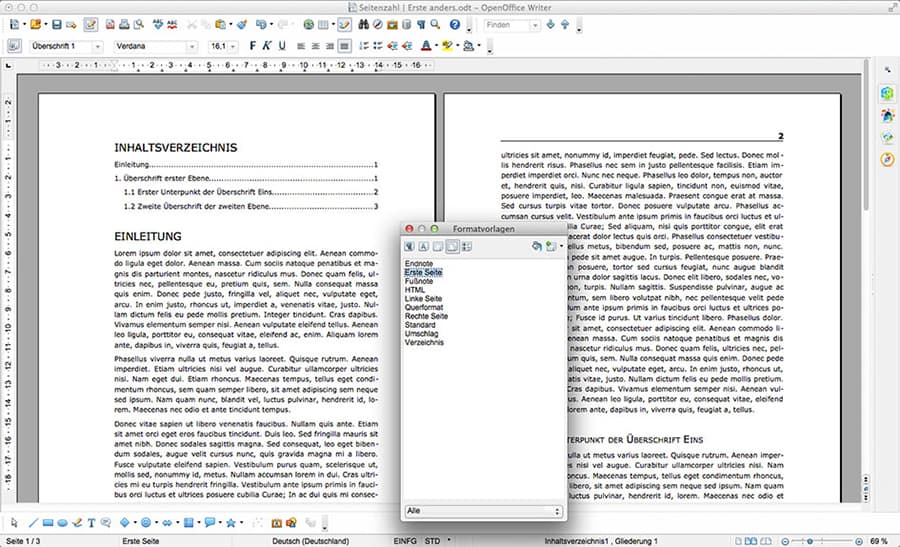Click the yellow highlighting color button
The image size is (900, 547).
[x=447, y=46]
